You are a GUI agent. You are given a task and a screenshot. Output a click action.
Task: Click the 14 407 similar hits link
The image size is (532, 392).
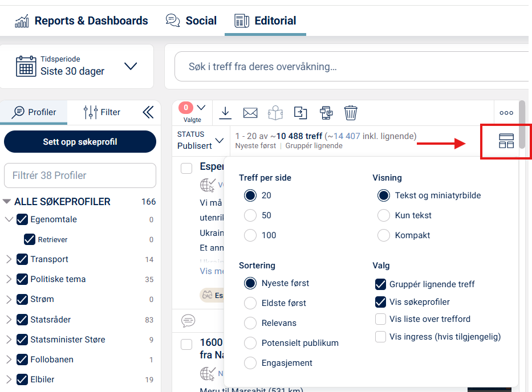[347, 136]
